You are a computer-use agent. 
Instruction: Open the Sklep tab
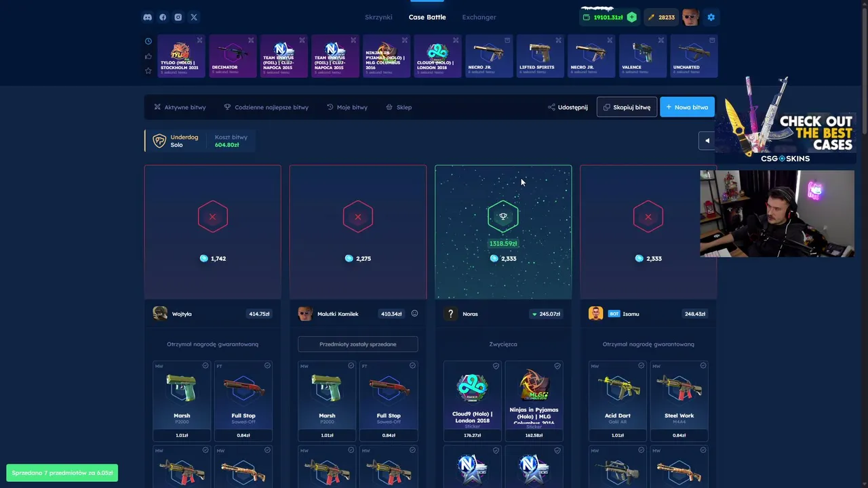(x=399, y=107)
